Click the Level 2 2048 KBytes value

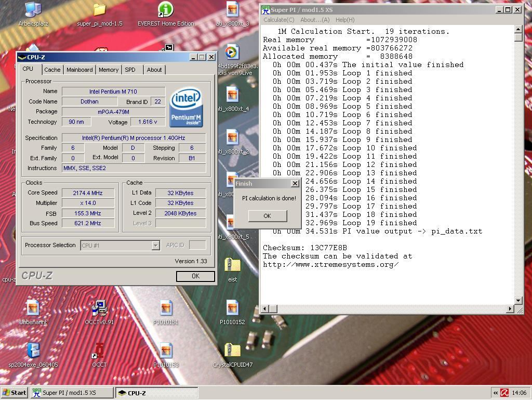[x=180, y=213]
